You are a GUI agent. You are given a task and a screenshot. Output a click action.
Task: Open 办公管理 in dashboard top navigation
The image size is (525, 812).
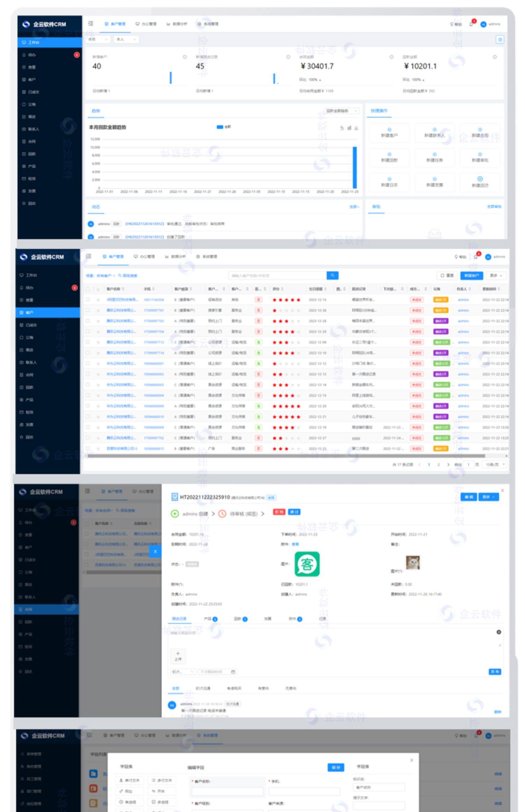click(146, 24)
